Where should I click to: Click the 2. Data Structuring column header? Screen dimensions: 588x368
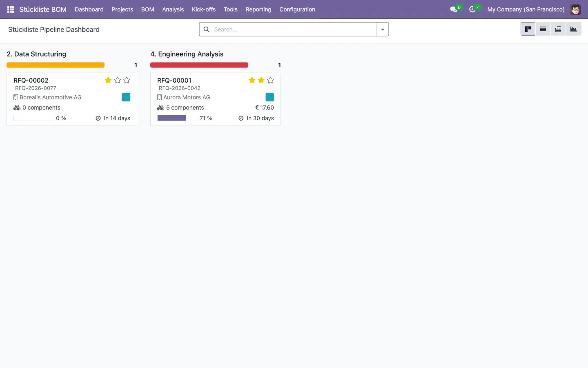coord(36,54)
